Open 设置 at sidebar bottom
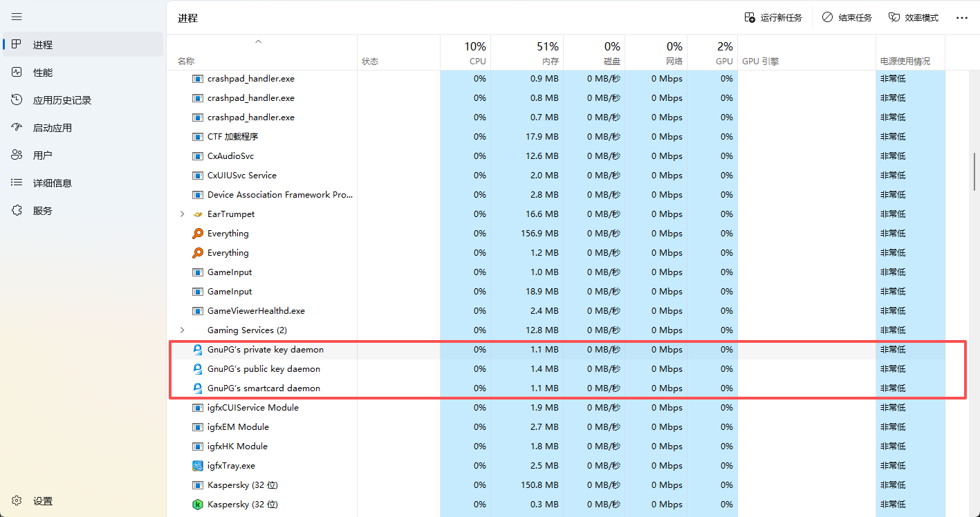The height and width of the screenshot is (517, 980). point(83,501)
